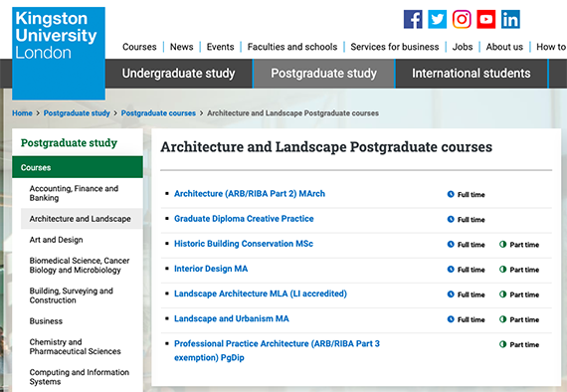Click the Postgraduate study breadcrumb link

pos(77,113)
